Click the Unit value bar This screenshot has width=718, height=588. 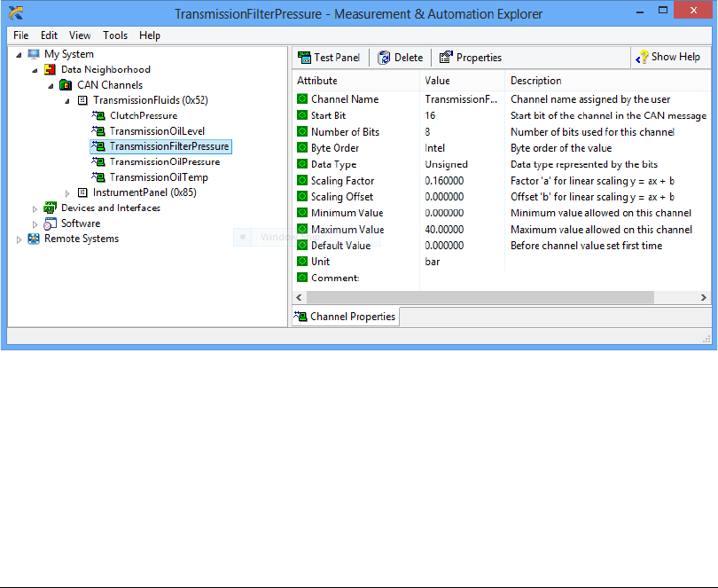point(433,262)
